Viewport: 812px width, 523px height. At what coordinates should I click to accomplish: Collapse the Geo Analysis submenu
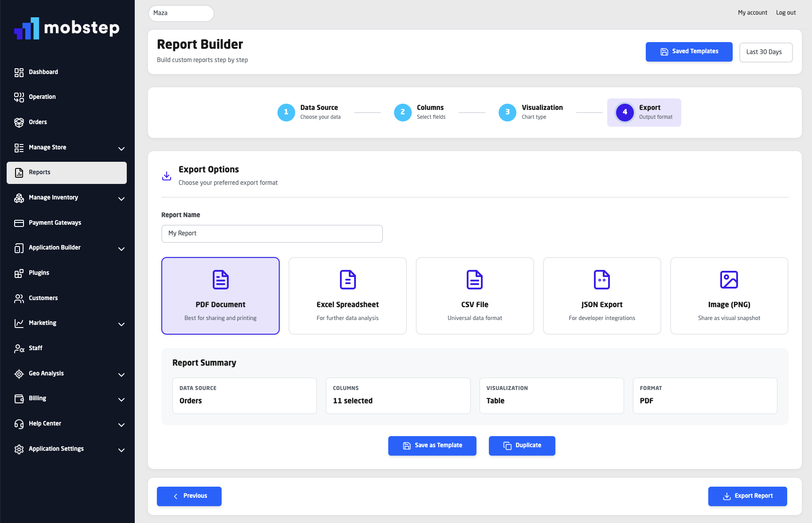121,375
